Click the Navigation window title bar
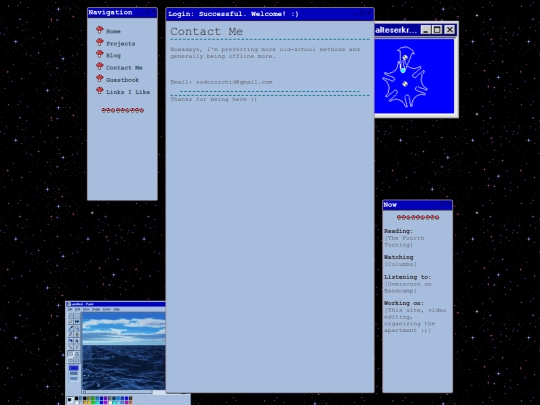The height and width of the screenshot is (405, 540). point(122,13)
